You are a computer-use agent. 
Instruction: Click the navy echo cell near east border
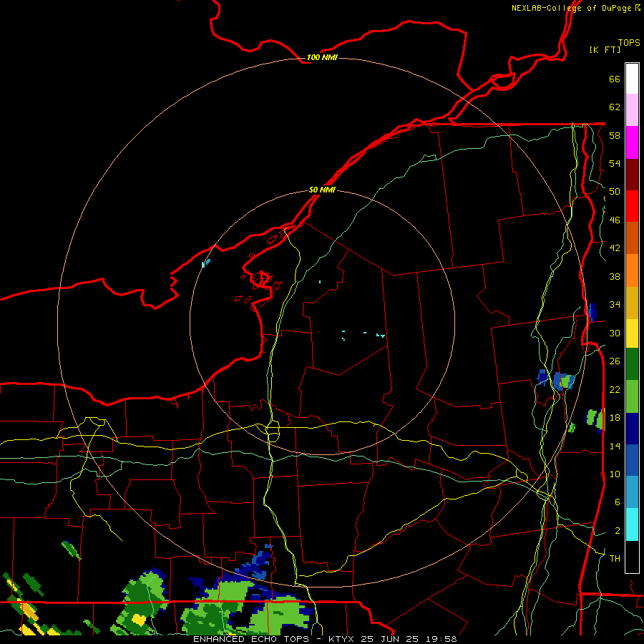click(592, 312)
